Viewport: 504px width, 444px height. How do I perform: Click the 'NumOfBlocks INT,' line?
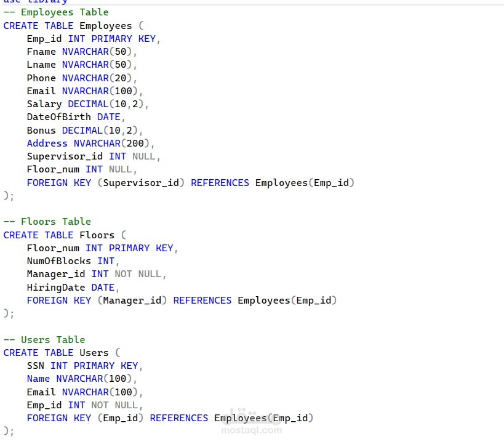[x=73, y=261]
